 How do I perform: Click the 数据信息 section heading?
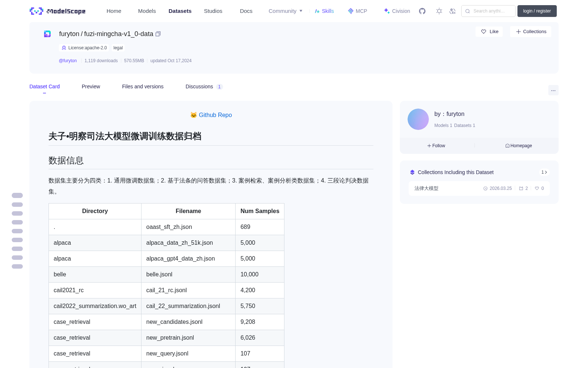coord(66,160)
